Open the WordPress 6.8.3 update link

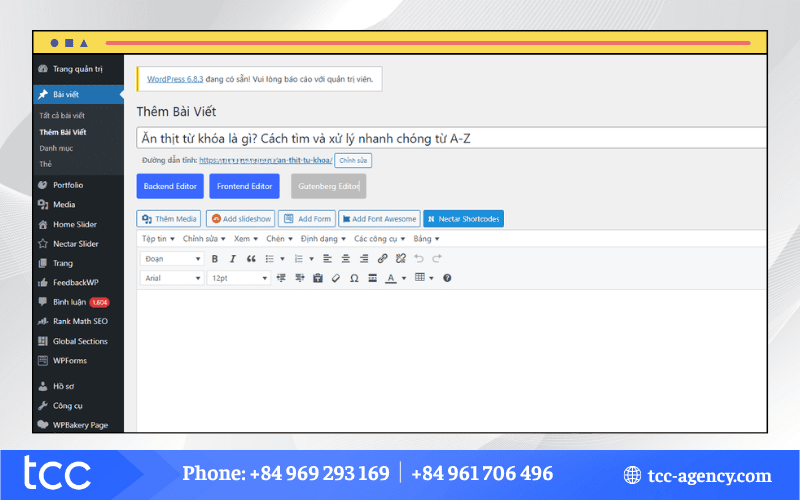click(175, 78)
